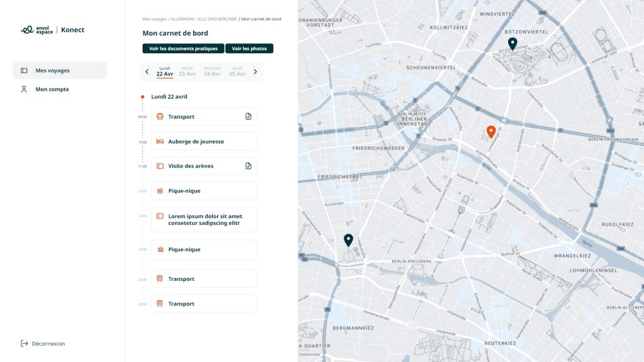Click the Envol Espace Konect logo
The image size is (644, 362).
[x=52, y=30]
